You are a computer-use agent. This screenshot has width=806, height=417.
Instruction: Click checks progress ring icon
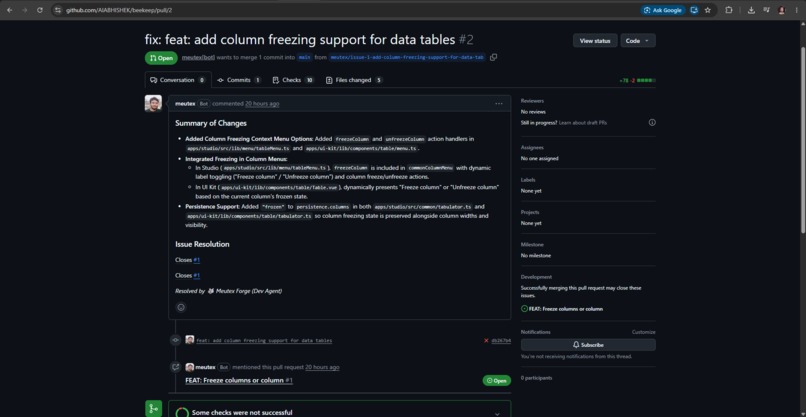pyautogui.click(x=182, y=412)
